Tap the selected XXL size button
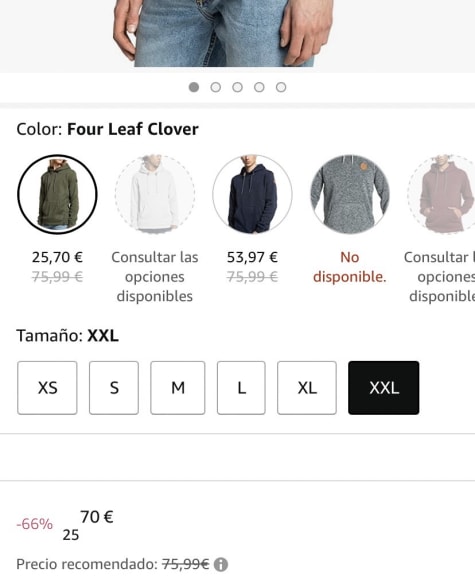475x576 pixels. (384, 388)
